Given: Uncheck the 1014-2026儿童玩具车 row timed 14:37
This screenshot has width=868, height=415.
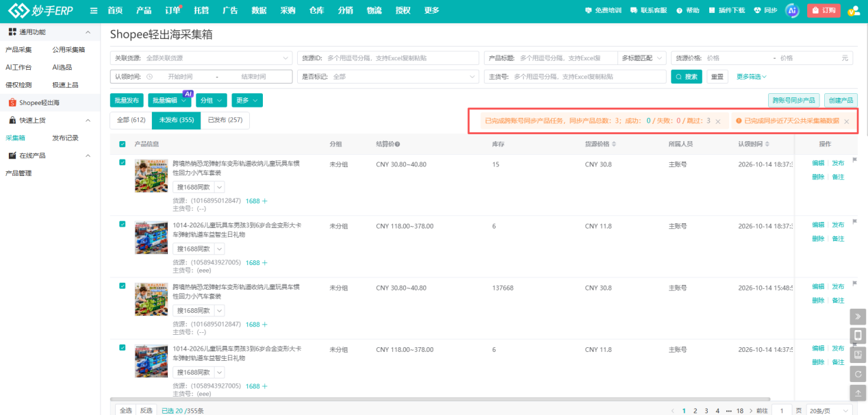Looking at the screenshot, I should pos(123,347).
